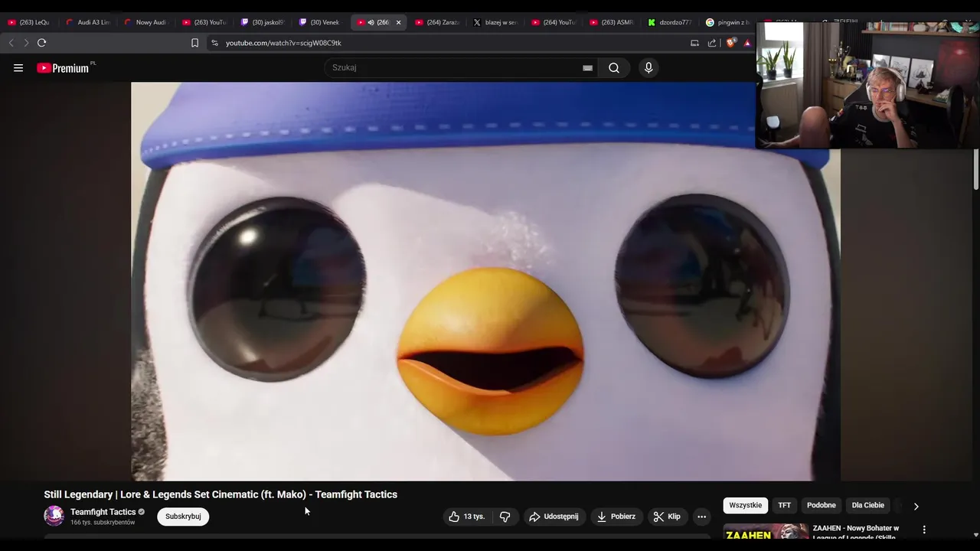The image size is (980, 551).
Task: Open the cast/picture-in-picture icon in address bar
Action: (694, 43)
